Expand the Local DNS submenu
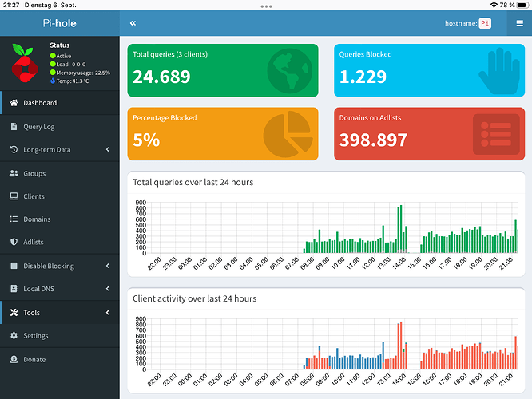The height and width of the screenshot is (399, 532). click(x=107, y=289)
